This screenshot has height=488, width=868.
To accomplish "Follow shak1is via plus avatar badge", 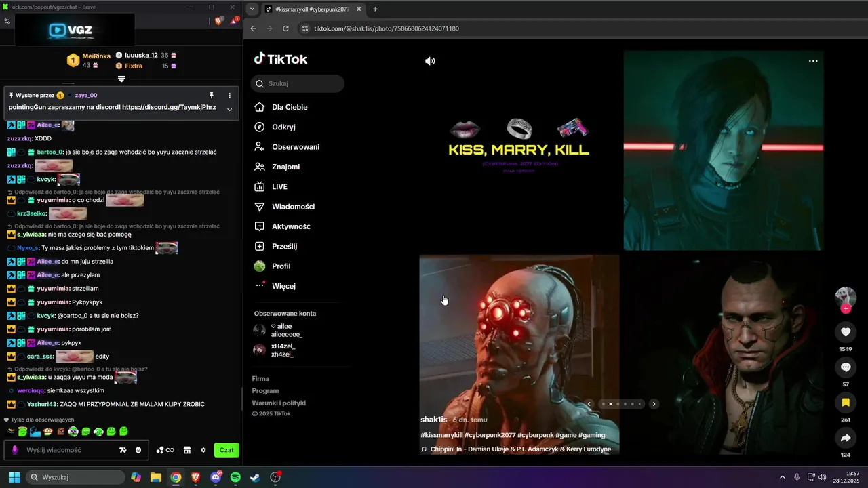I will click(846, 309).
